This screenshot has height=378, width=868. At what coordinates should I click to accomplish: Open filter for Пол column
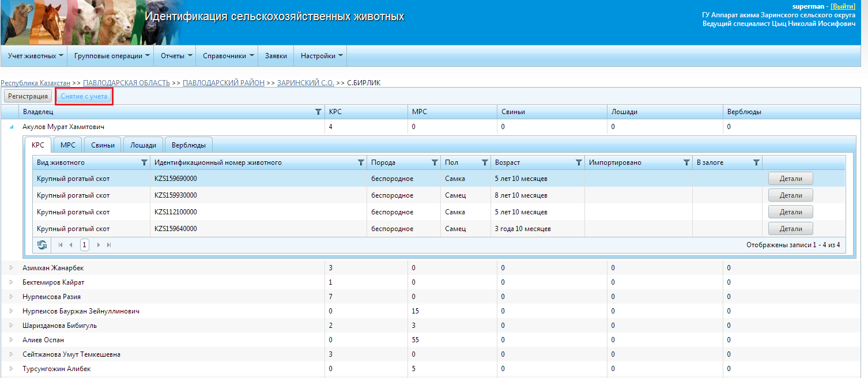point(485,162)
